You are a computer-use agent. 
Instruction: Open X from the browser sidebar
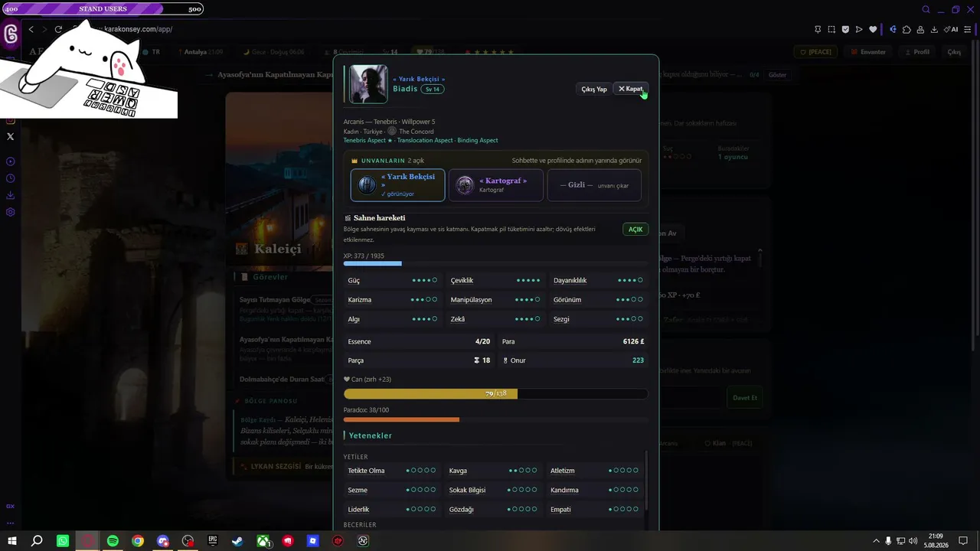tap(11, 136)
